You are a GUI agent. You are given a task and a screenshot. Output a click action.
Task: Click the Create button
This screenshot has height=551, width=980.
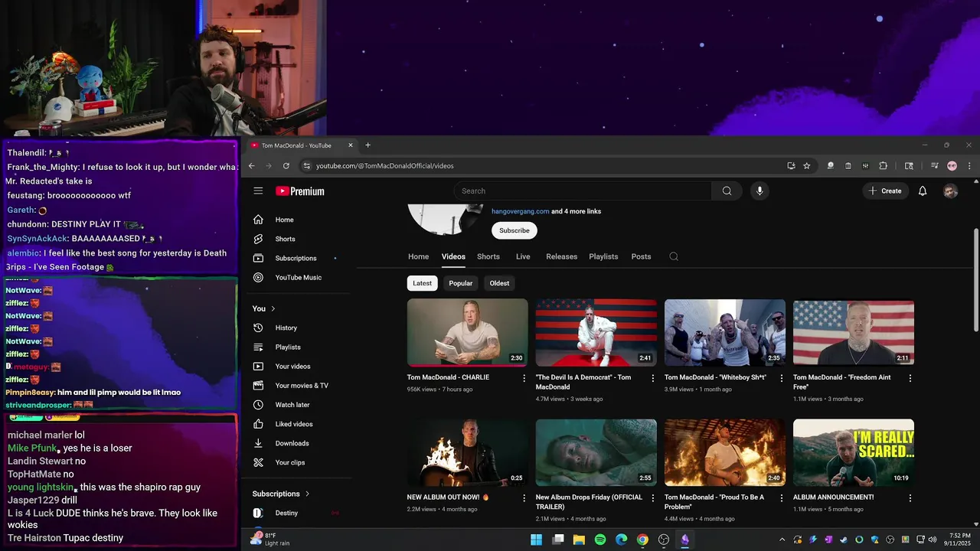coord(885,191)
